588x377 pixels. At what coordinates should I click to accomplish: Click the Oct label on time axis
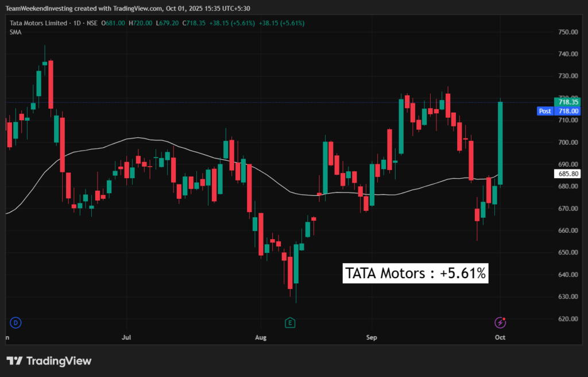[500, 338]
